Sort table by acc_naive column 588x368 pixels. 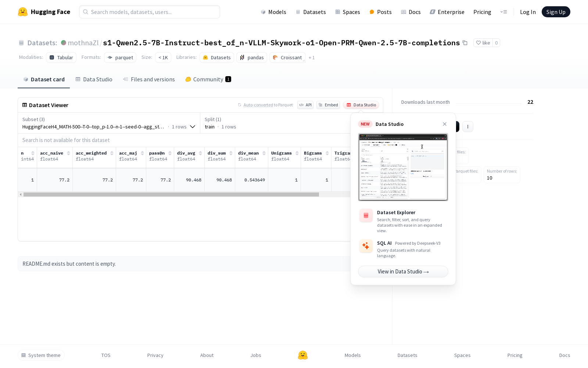[68, 153]
